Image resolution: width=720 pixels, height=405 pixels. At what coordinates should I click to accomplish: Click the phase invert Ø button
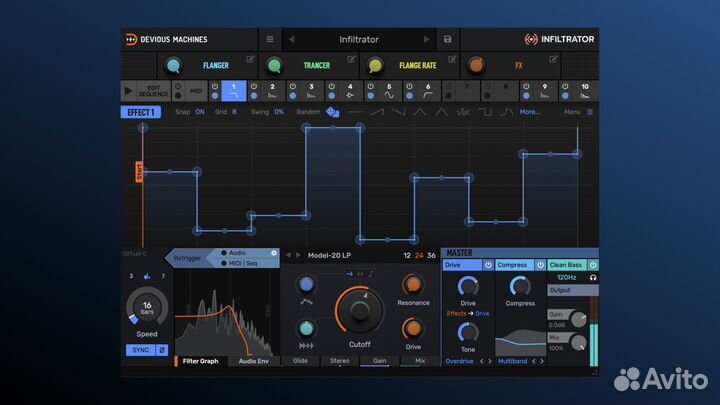(162, 350)
